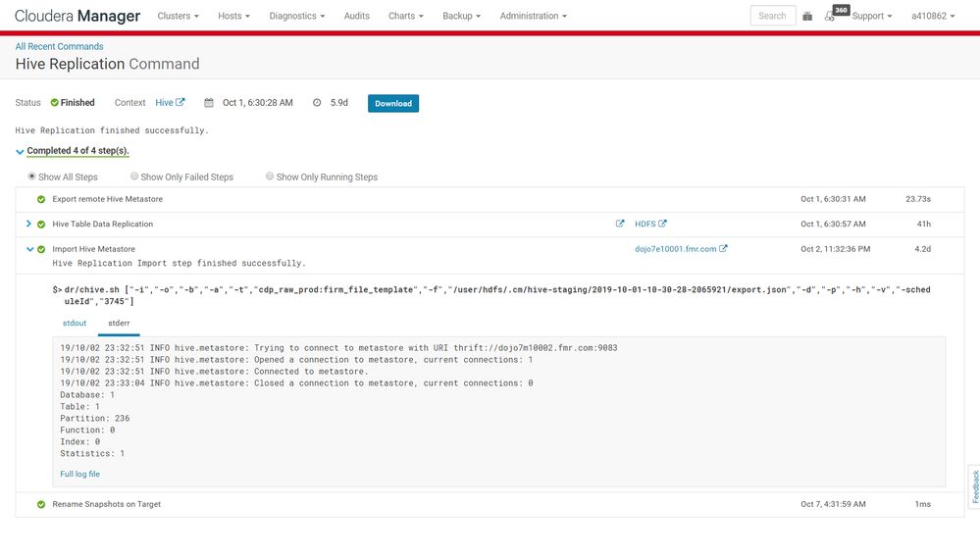Click the calendar icon beside start date
This screenshot has width=980, height=558.
[x=209, y=102]
